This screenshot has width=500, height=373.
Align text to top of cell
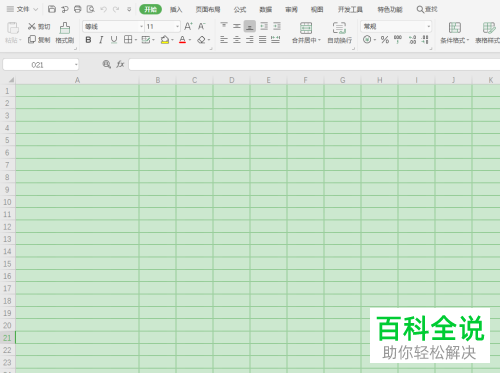point(224,26)
